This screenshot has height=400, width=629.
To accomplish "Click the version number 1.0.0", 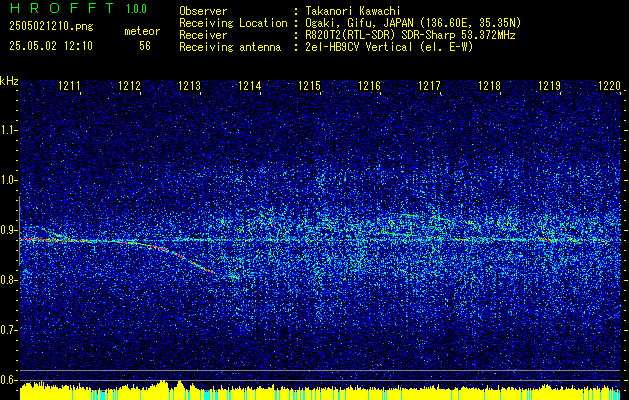I will (x=136, y=9).
